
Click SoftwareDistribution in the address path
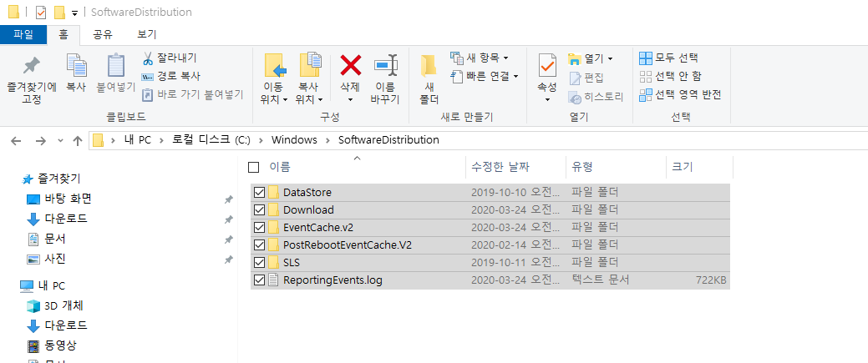point(388,140)
